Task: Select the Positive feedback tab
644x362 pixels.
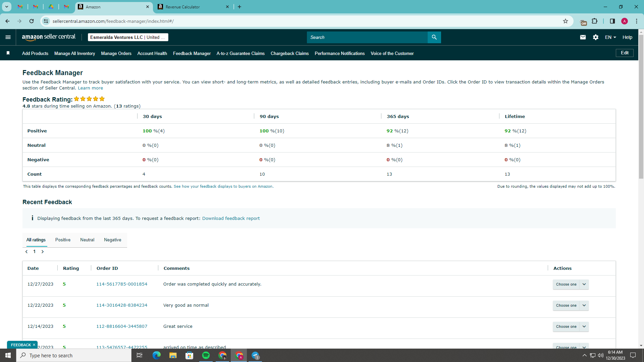Action: (63, 240)
